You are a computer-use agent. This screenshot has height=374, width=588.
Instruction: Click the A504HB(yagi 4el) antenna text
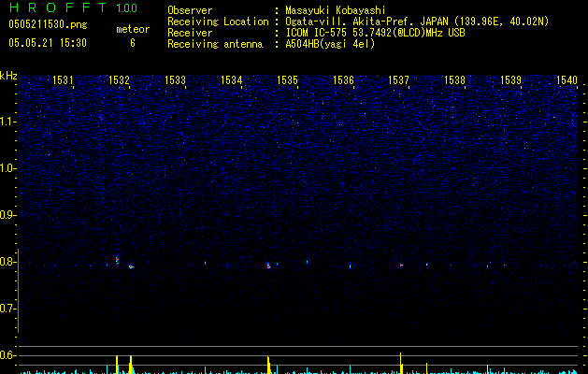[x=330, y=44]
